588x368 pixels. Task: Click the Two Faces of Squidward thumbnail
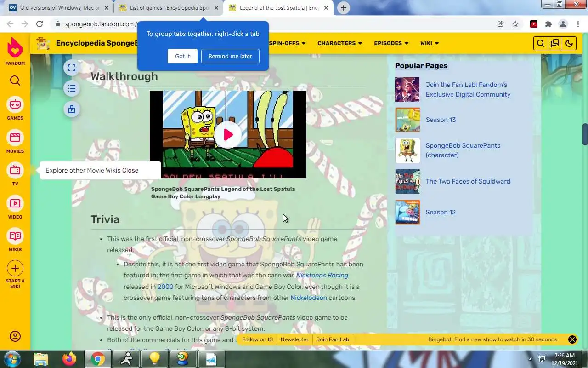(407, 181)
